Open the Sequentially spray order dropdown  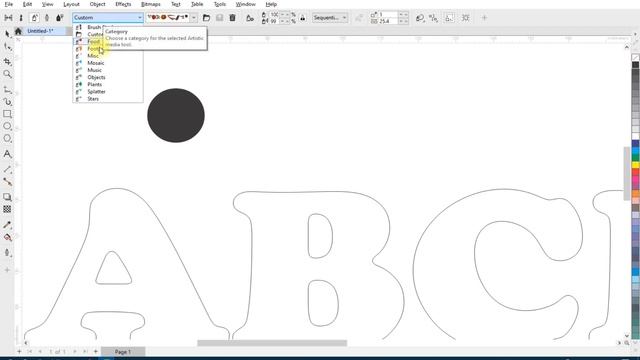pyautogui.click(x=330, y=18)
